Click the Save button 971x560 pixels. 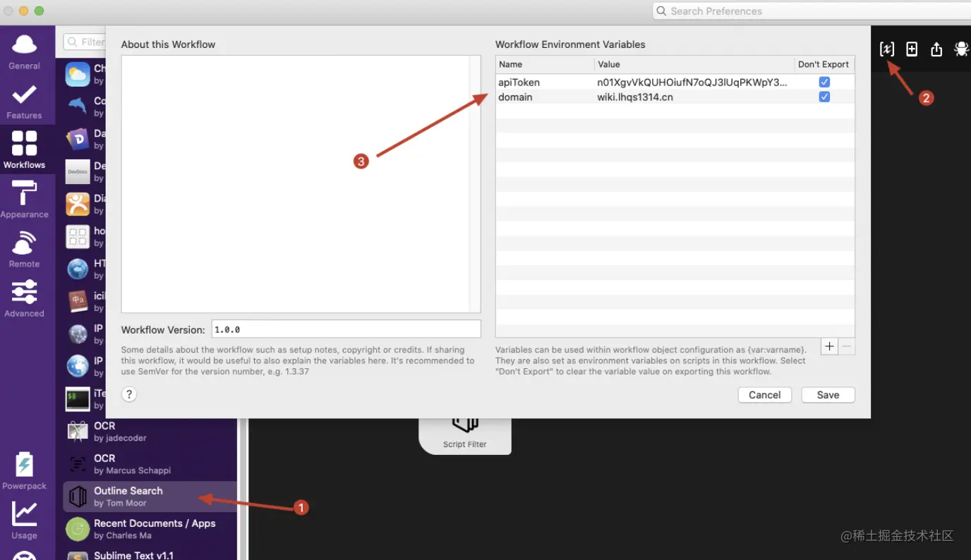pyautogui.click(x=828, y=395)
